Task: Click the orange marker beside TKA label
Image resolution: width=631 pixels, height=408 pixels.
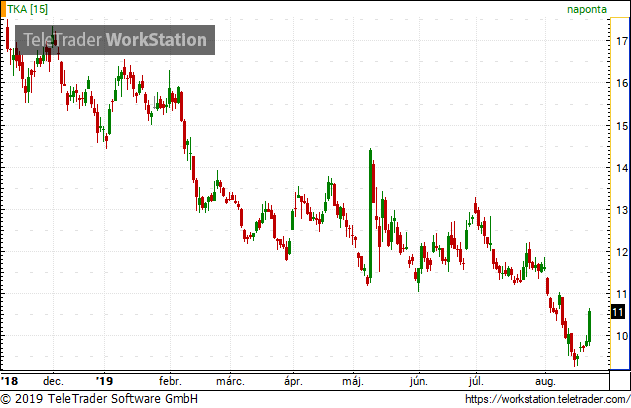Action: 4,9
